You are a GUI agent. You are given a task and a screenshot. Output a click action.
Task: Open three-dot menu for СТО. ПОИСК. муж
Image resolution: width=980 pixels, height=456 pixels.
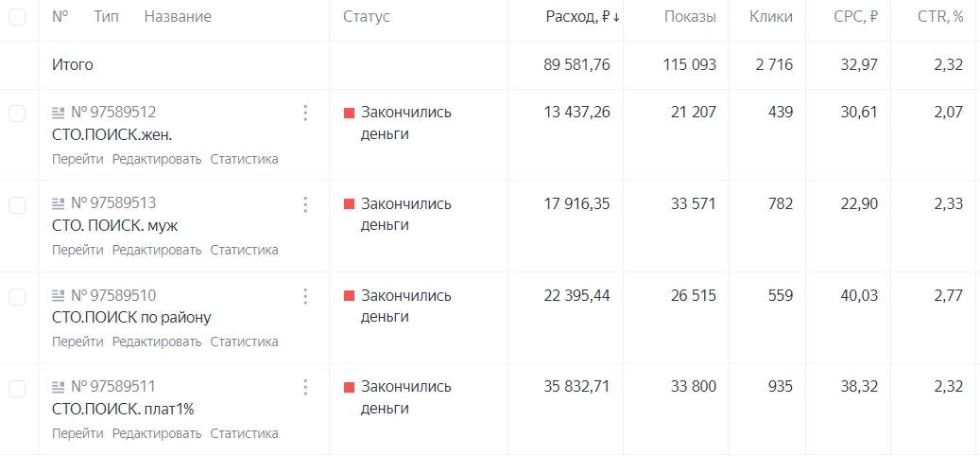[x=305, y=204]
